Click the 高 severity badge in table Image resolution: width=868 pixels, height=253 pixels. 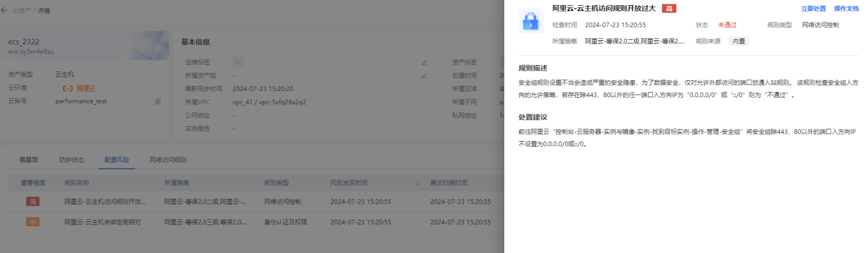tap(33, 202)
